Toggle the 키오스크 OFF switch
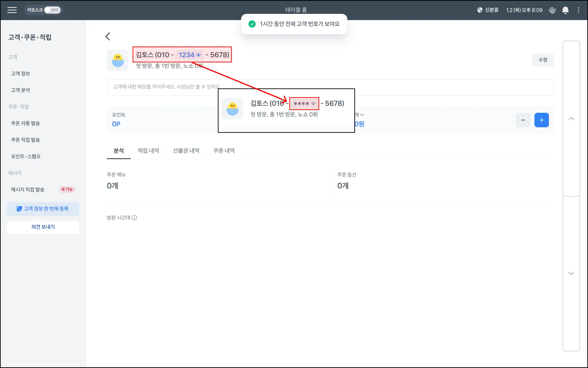The image size is (588, 368). pos(52,10)
